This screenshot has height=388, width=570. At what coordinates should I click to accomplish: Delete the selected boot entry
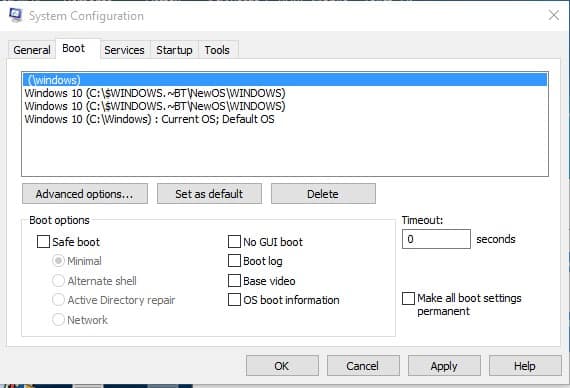(x=323, y=194)
